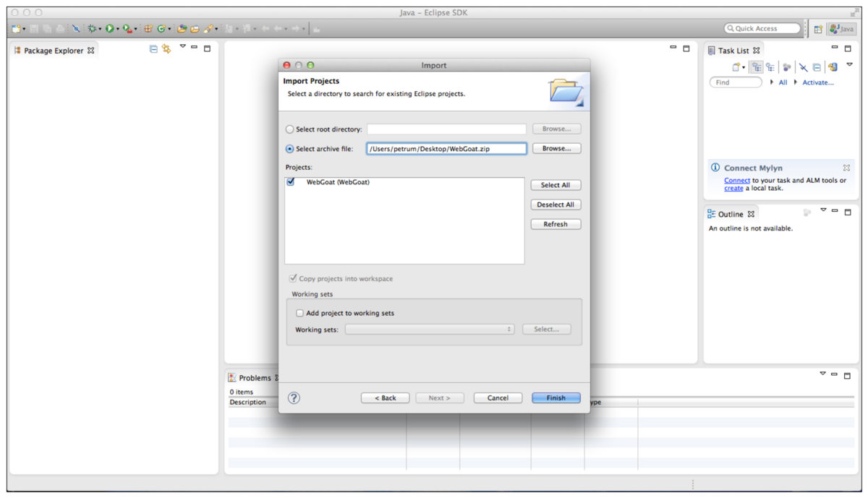Maximize the Task List view
This screenshot has width=868, height=498.
pyautogui.click(x=848, y=48)
